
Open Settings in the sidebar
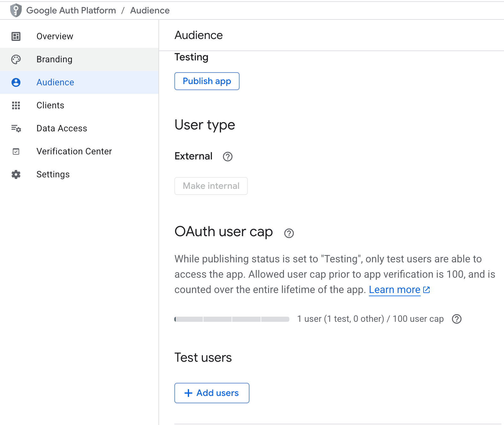pyautogui.click(x=79, y=174)
